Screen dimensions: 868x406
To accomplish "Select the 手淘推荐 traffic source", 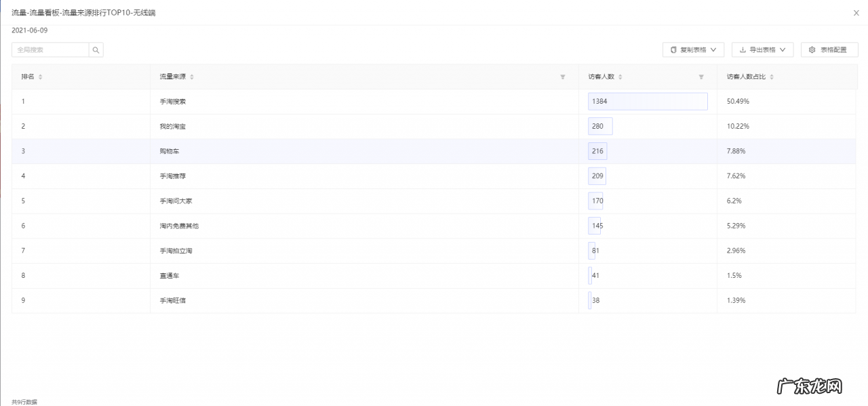I will point(172,176).
